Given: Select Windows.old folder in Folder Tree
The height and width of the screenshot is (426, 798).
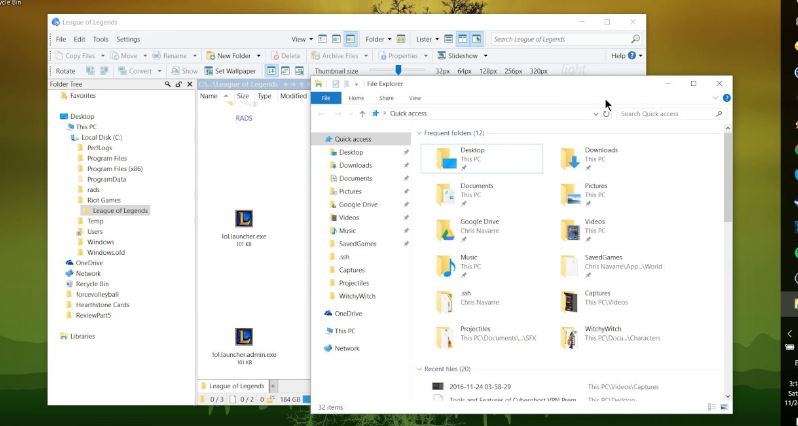Looking at the screenshot, I should tap(106, 252).
